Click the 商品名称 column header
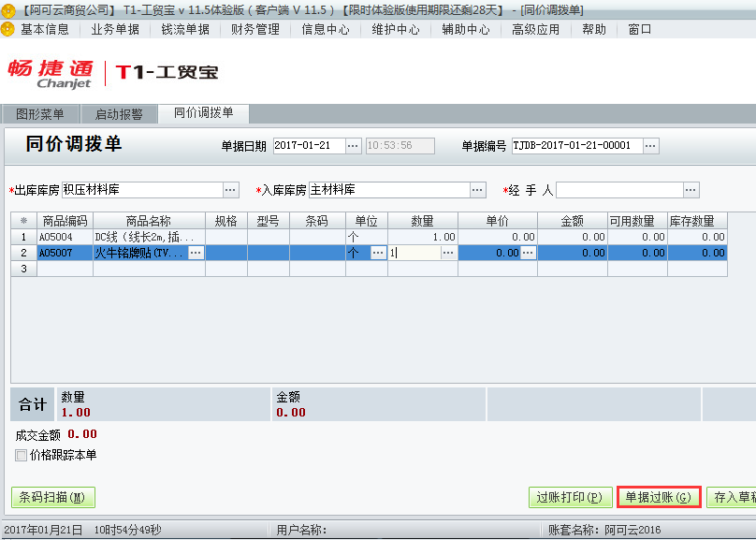The height and width of the screenshot is (540, 756). click(149, 221)
